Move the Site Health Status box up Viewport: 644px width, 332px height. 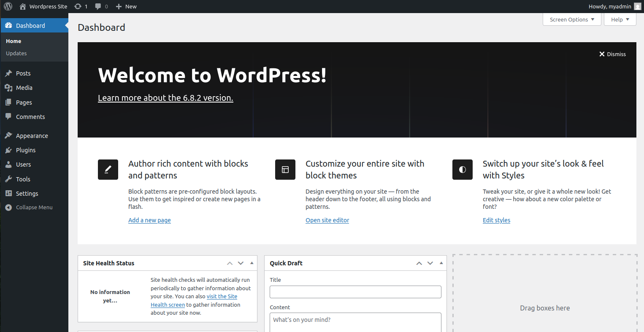point(230,263)
